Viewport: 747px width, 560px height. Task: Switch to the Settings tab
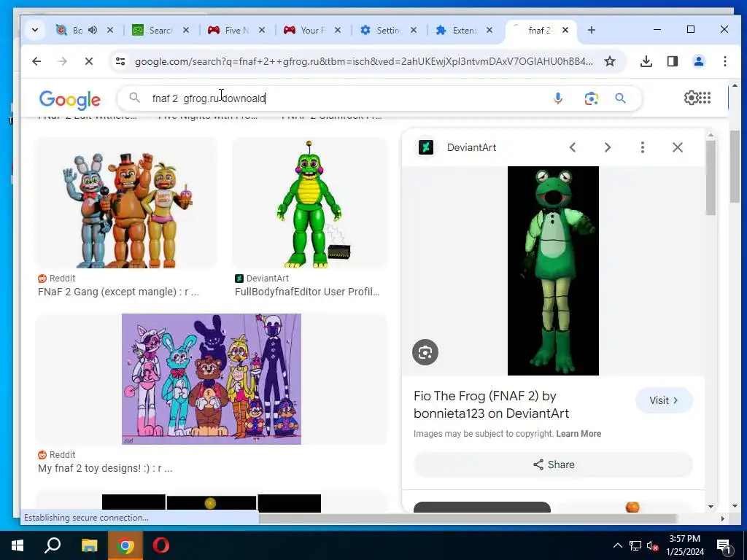click(x=388, y=30)
